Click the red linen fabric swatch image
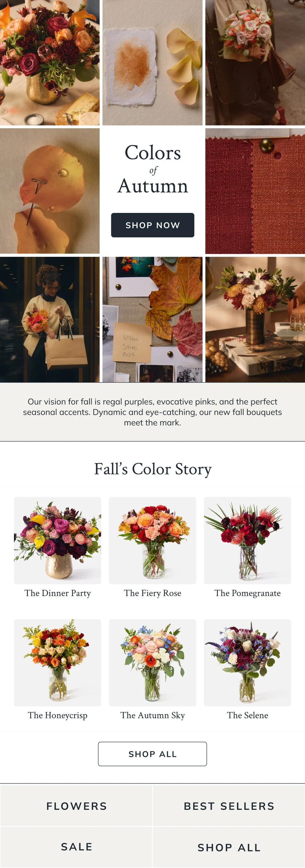Image resolution: width=305 pixels, height=868 pixels. [255, 191]
